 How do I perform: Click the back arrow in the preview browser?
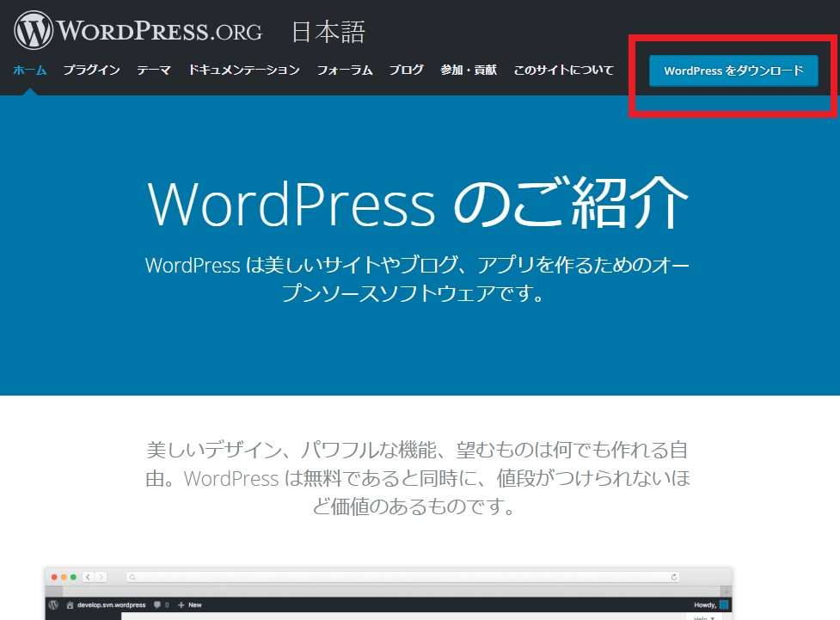88,577
